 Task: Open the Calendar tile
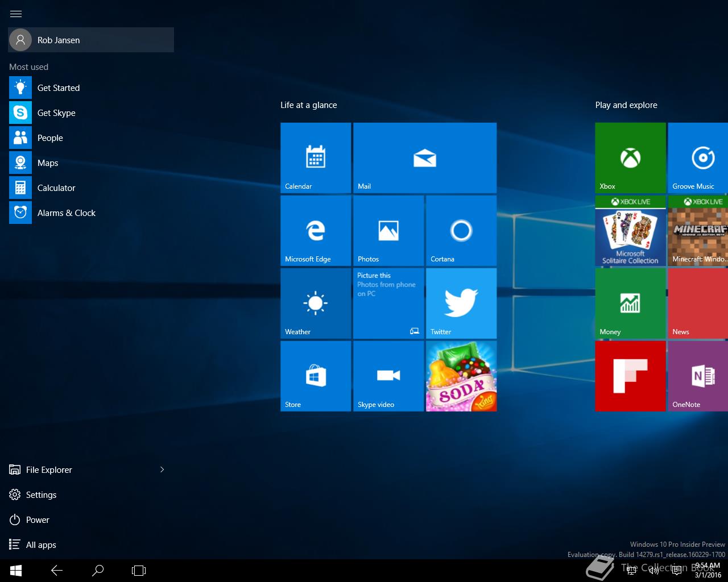(x=316, y=158)
